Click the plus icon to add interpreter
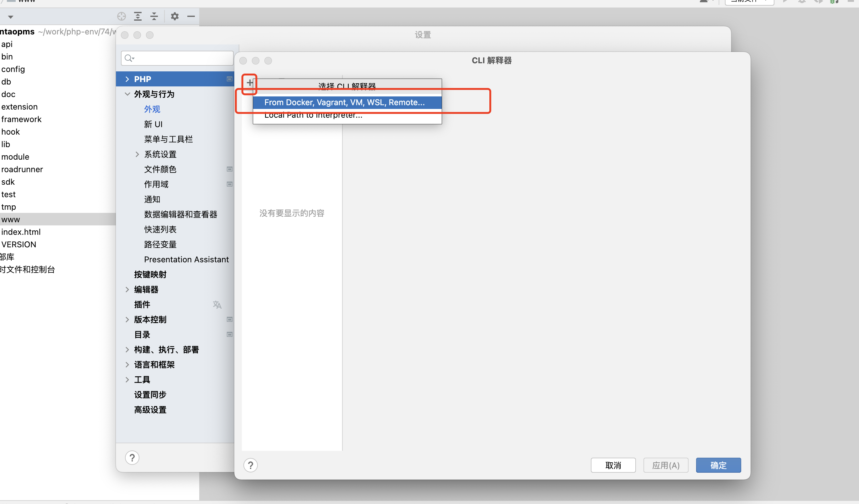The image size is (859, 504). 250,83
